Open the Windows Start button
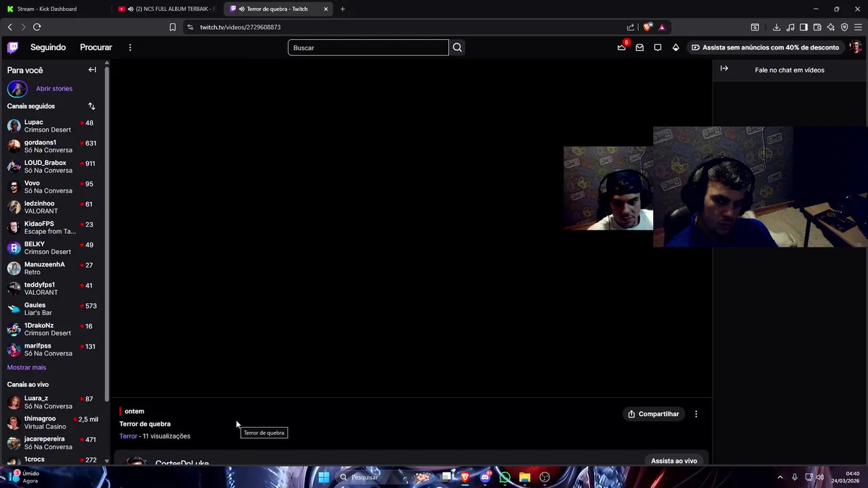The image size is (868, 488). 323,477
